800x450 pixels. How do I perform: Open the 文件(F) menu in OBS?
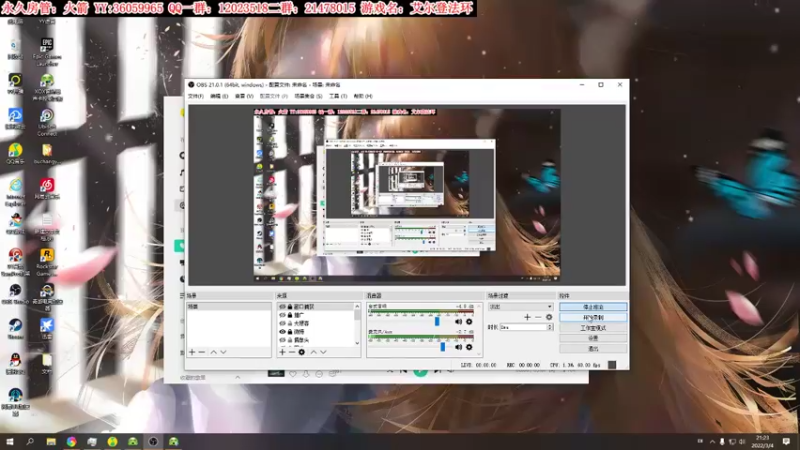point(196,96)
